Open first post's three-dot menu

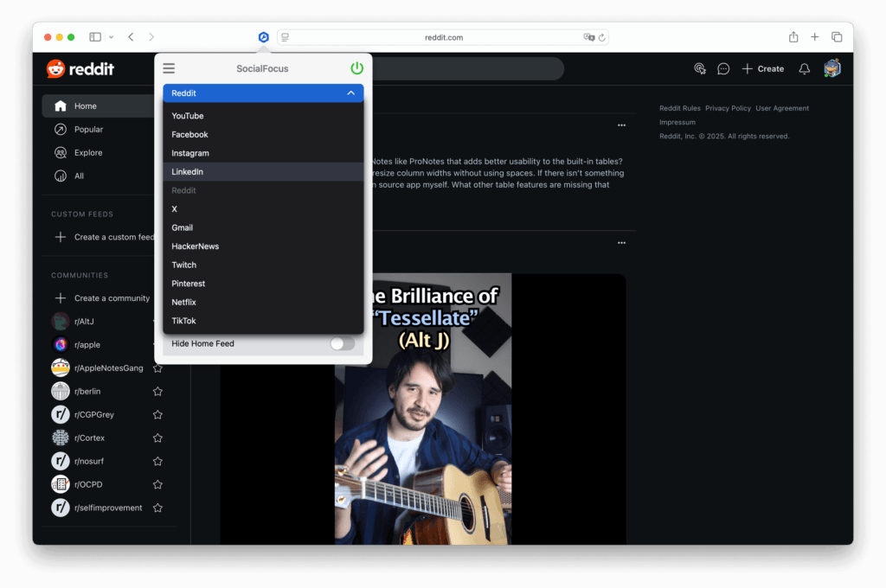tap(621, 125)
